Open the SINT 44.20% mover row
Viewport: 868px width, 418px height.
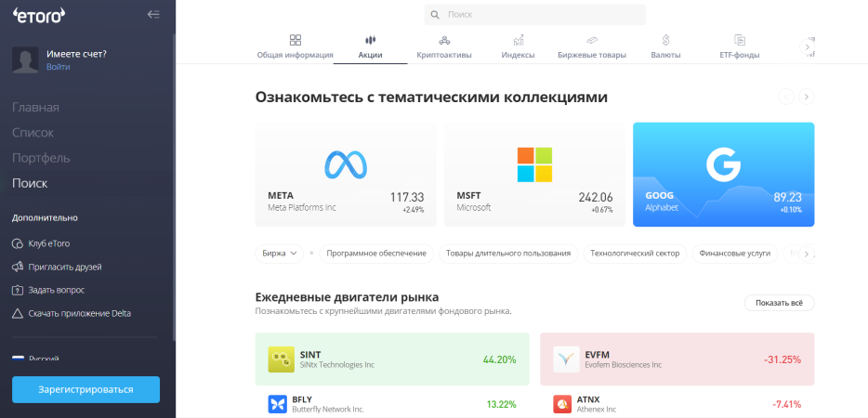click(392, 359)
